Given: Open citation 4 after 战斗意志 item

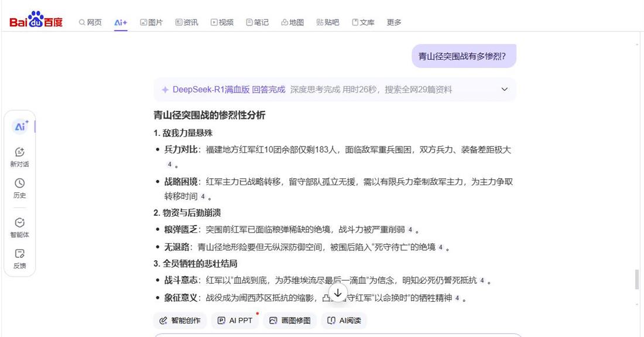Looking at the screenshot, I should (x=482, y=281).
